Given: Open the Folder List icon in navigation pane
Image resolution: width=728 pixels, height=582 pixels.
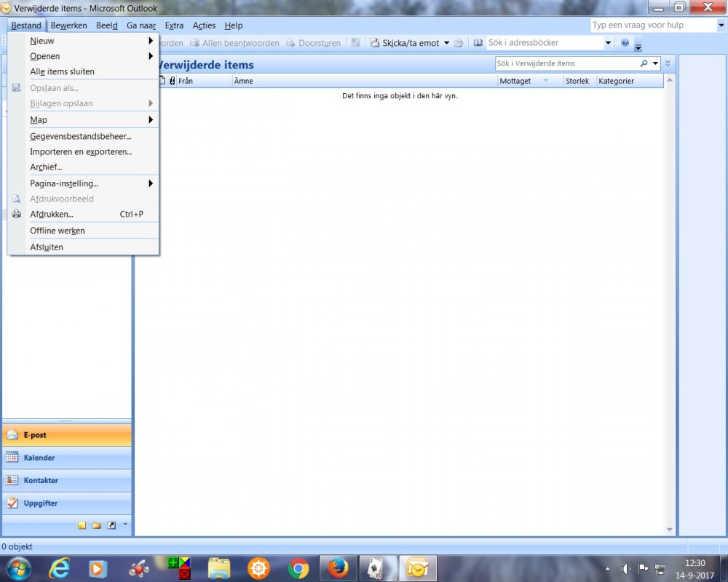Looking at the screenshot, I should (97, 525).
